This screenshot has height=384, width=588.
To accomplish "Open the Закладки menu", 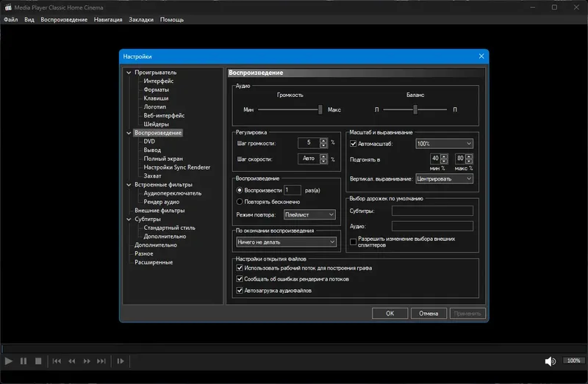I will (142, 20).
